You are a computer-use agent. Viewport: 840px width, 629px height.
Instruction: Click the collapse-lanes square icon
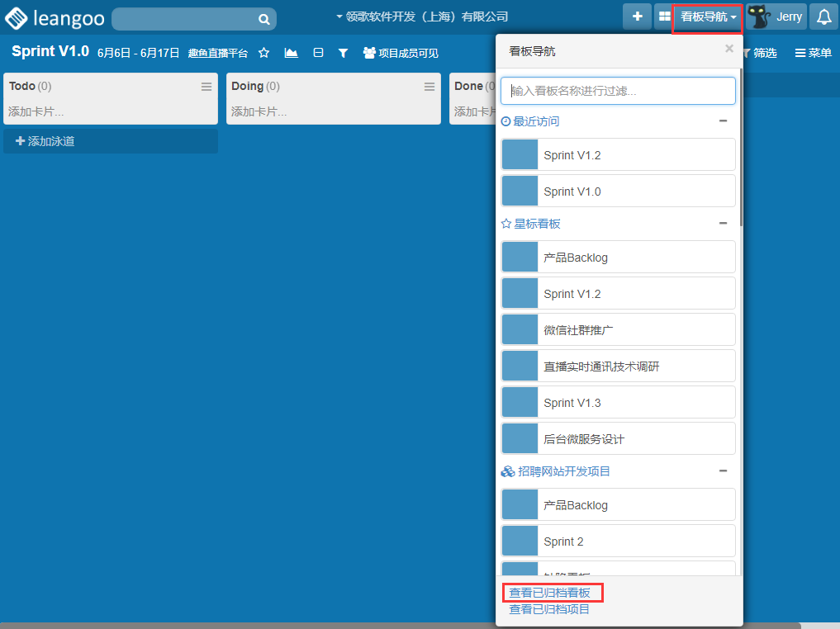pyautogui.click(x=318, y=53)
